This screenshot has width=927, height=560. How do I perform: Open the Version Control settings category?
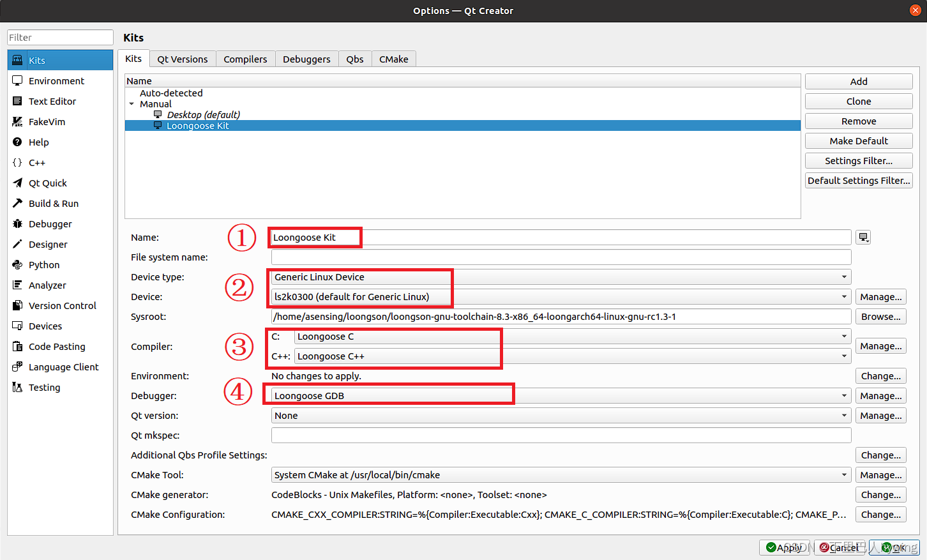coord(60,305)
